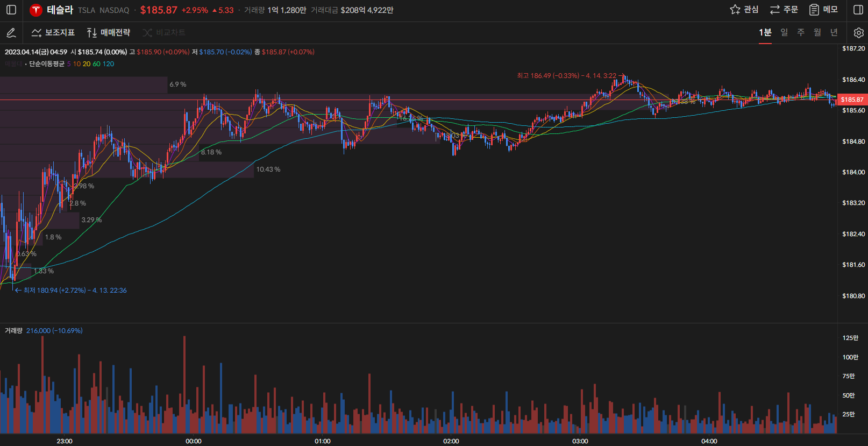Open chart settings gear icon
Viewport: 868px width, 446px height.
click(858, 33)
